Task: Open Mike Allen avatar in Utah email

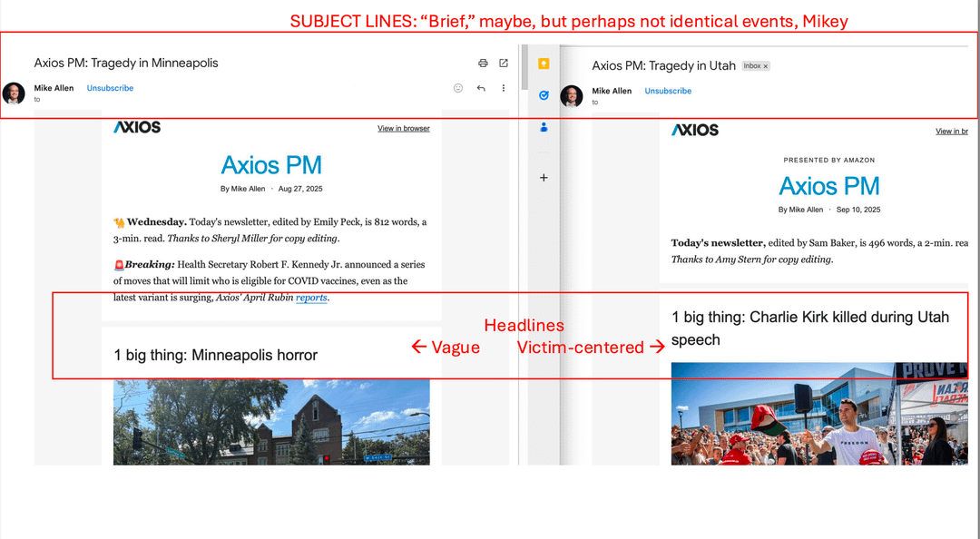Action: (572, 95)
